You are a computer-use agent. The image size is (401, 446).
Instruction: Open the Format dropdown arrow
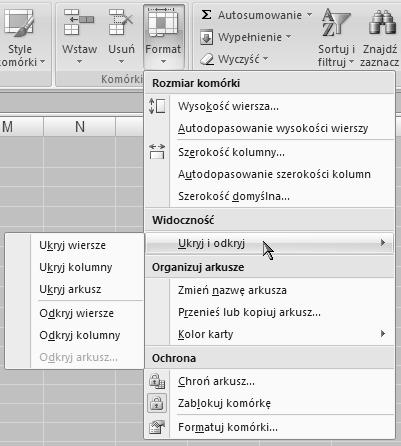(163, 62)
